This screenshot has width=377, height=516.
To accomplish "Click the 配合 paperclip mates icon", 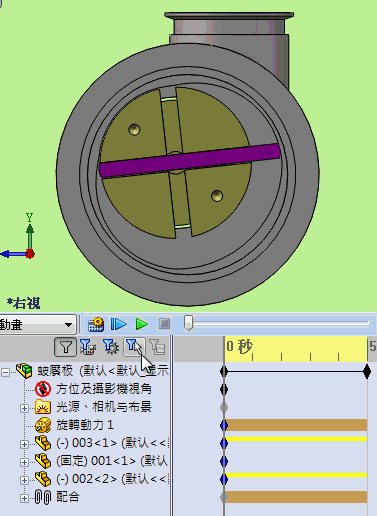I will 43,497.
